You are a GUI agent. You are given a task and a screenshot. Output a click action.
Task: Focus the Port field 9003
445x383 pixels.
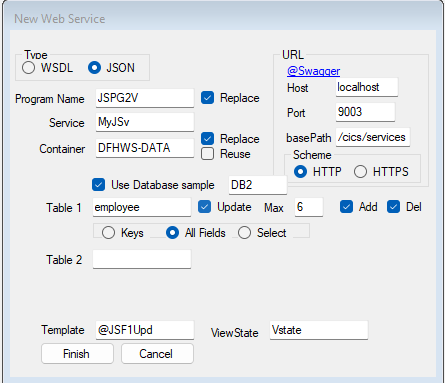point(365,112)
